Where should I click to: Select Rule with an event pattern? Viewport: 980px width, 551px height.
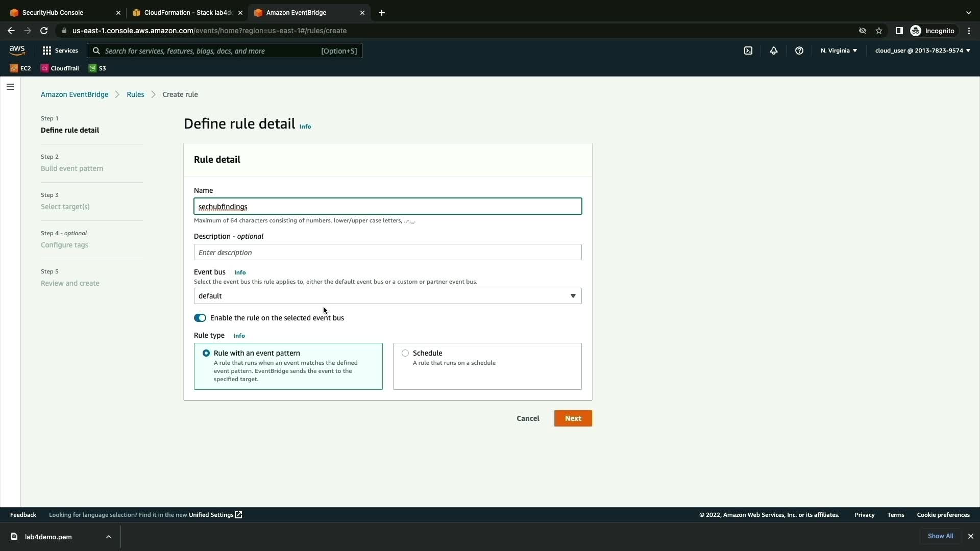coord(206,353)
